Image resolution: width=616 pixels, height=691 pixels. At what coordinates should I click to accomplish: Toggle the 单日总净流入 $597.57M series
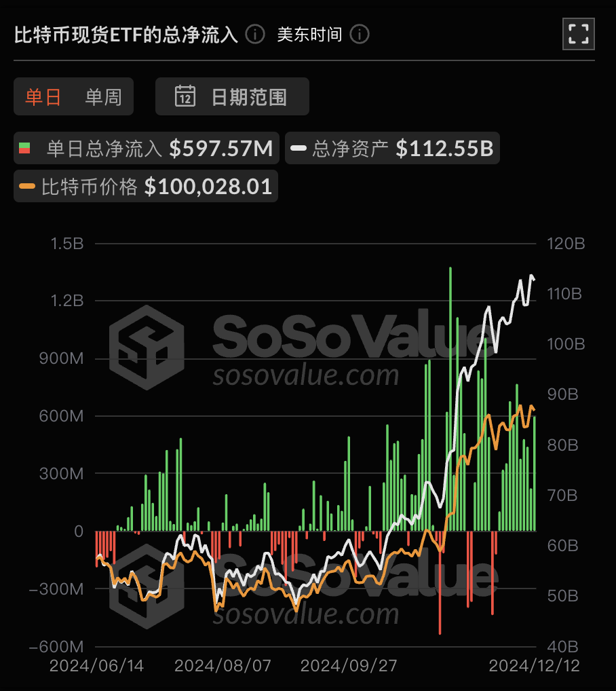(146, 148)
